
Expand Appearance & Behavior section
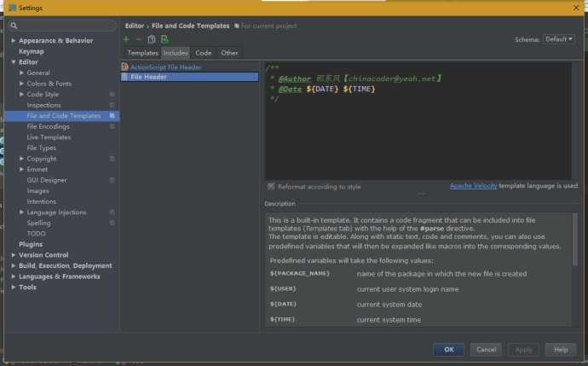pyautogui.click(x=13, y=41)
